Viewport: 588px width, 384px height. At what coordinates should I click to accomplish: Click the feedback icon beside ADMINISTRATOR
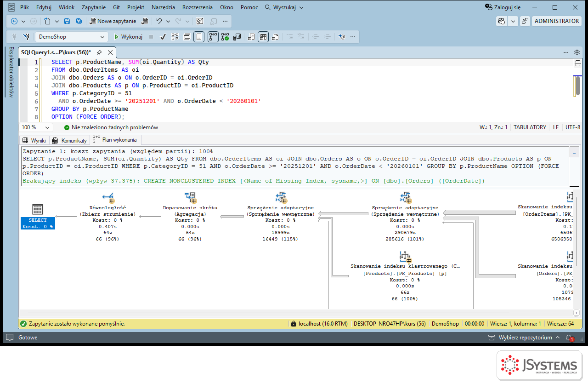tap(526, 21)
